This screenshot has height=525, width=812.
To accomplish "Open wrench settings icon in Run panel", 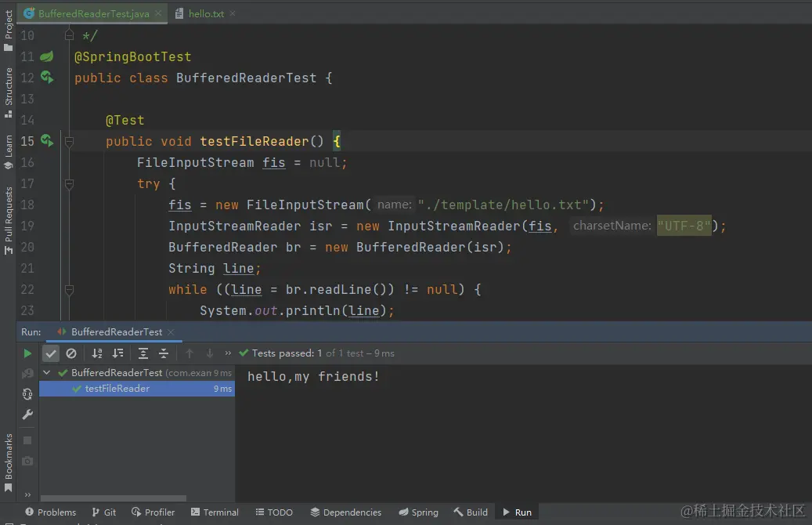I will point(27,415).
